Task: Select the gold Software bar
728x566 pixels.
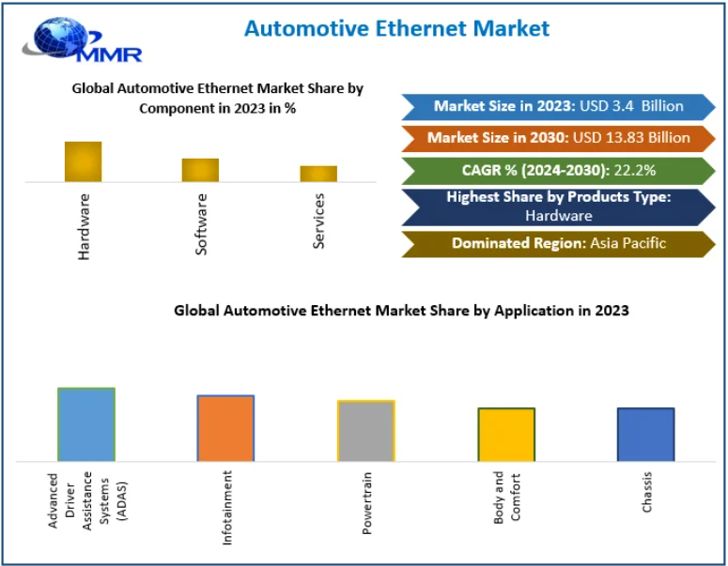Action: pos(200,170)
